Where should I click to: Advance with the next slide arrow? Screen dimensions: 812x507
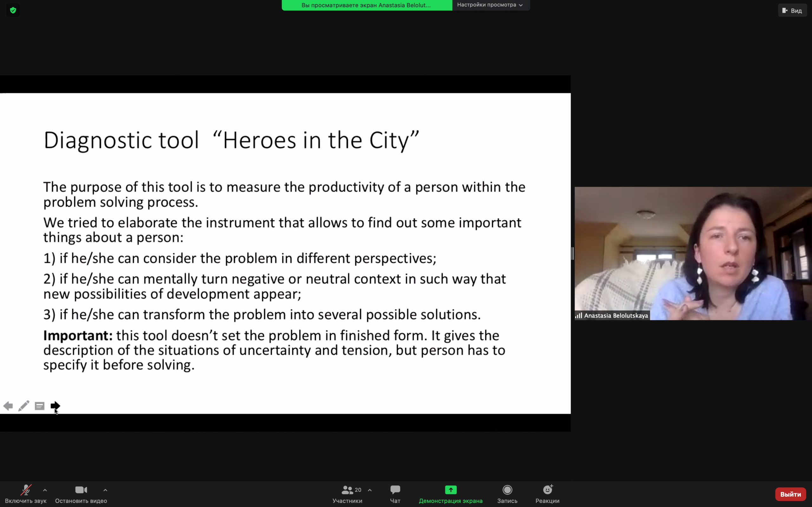click(55, 406)
